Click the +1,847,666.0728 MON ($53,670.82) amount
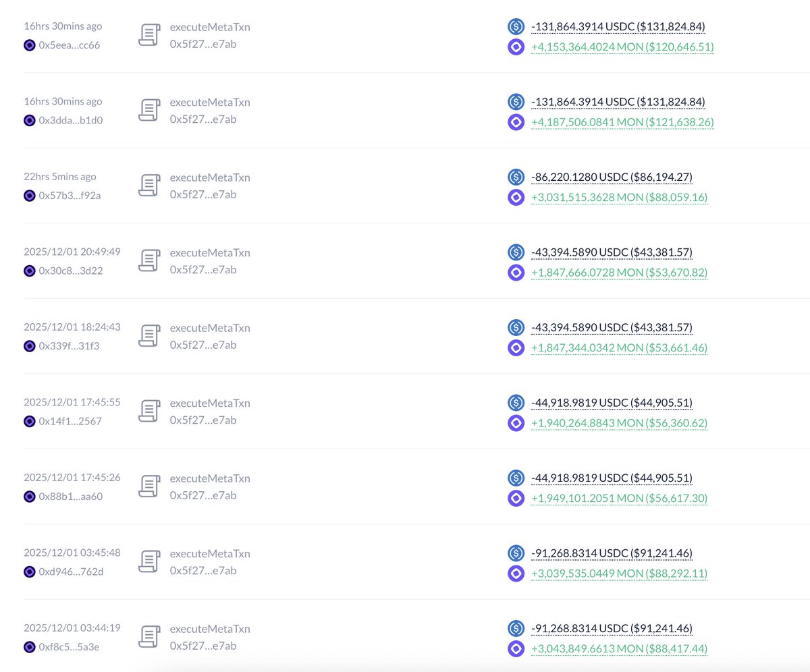This screenshot has width=810, height=672. tap(619, 273)
